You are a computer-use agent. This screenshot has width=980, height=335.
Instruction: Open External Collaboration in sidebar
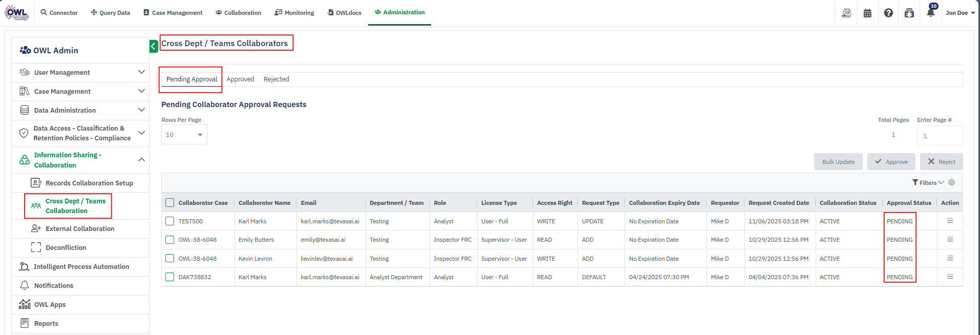80,229
